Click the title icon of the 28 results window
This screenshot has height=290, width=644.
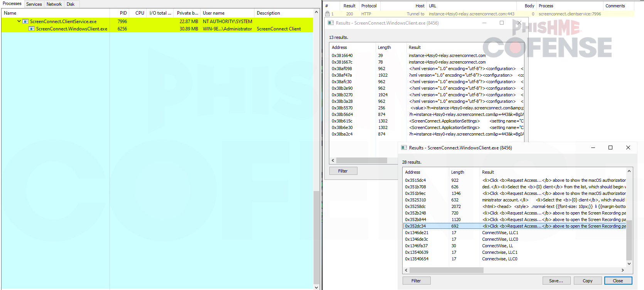404,148
